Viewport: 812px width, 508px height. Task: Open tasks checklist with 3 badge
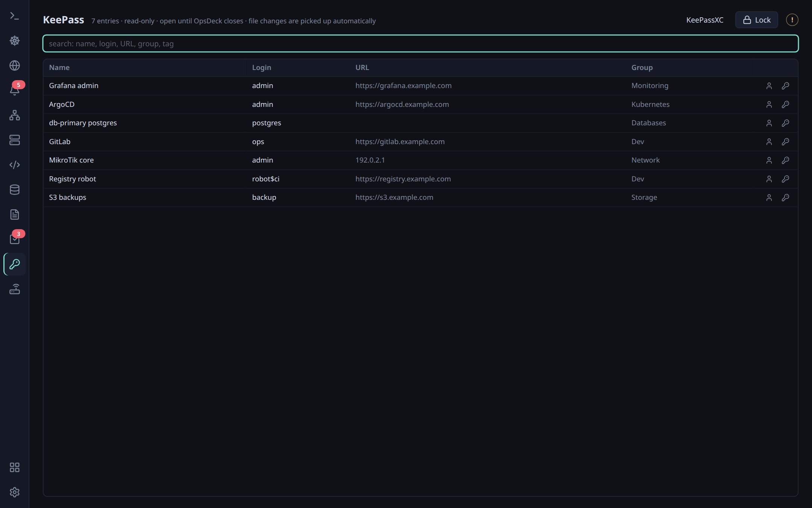click(x=14, y=239)
